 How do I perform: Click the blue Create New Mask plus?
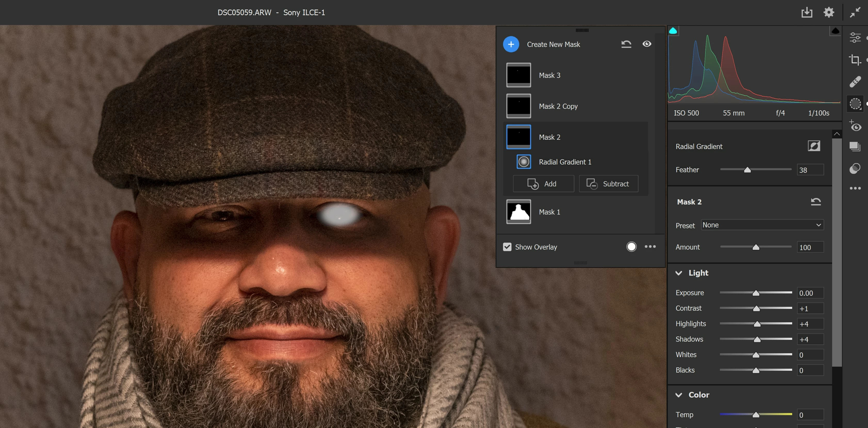point(511,44)
